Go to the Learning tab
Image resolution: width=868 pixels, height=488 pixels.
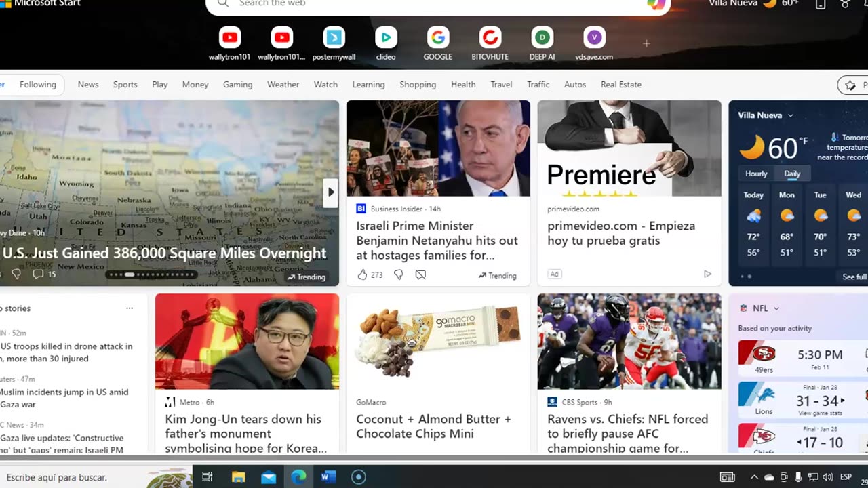coord(368,85)
